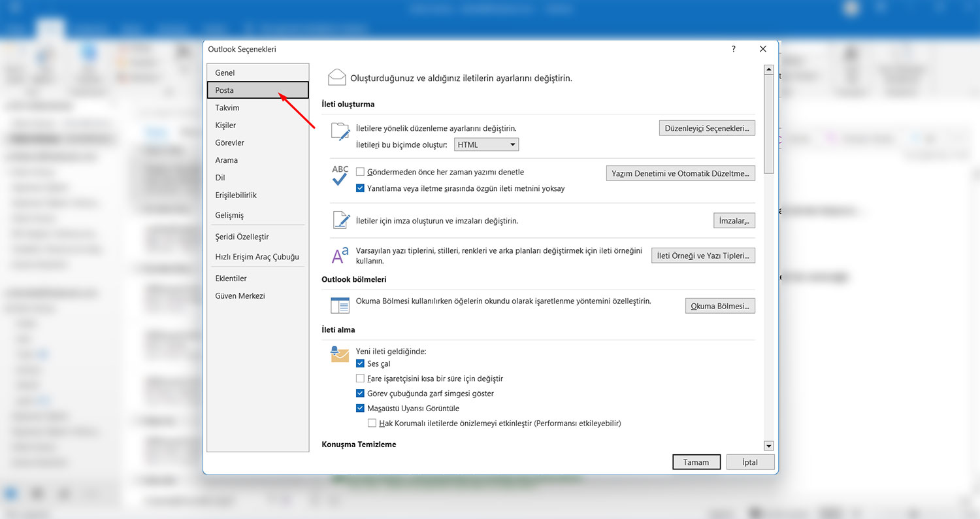Open the HTML message format dropdown
Image resolution: width=980 pixels, height=519 pixels.
point(486,144)
